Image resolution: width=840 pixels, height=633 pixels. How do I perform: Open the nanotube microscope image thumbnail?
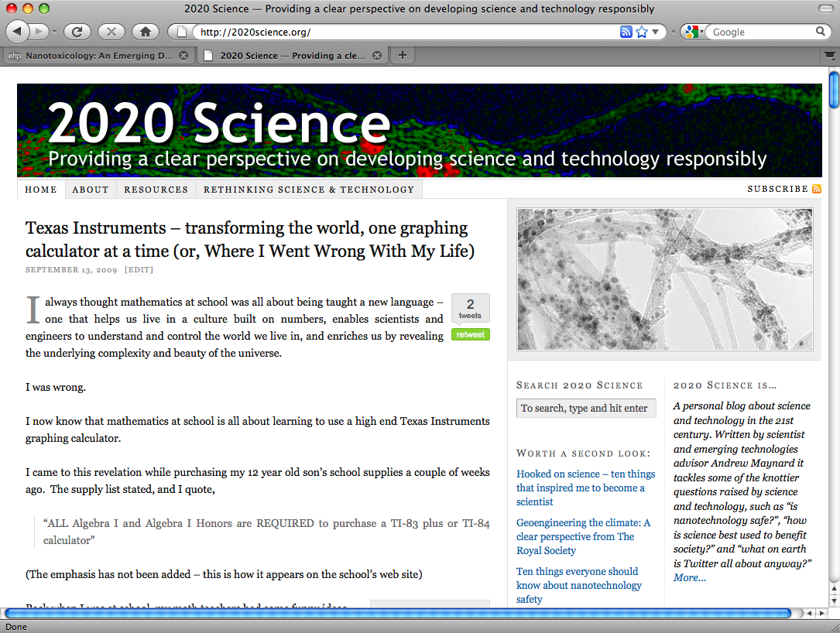(665, 279)
